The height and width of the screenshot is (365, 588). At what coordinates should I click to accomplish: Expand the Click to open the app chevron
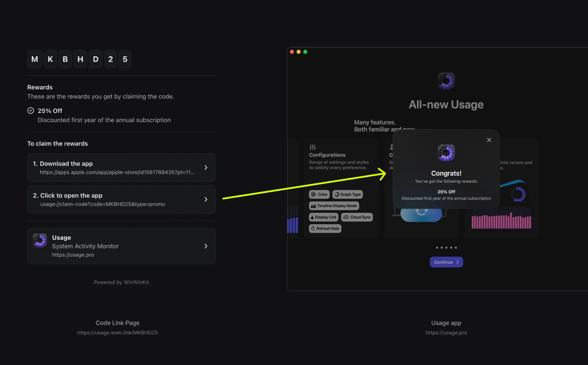(x=206, y=200)
